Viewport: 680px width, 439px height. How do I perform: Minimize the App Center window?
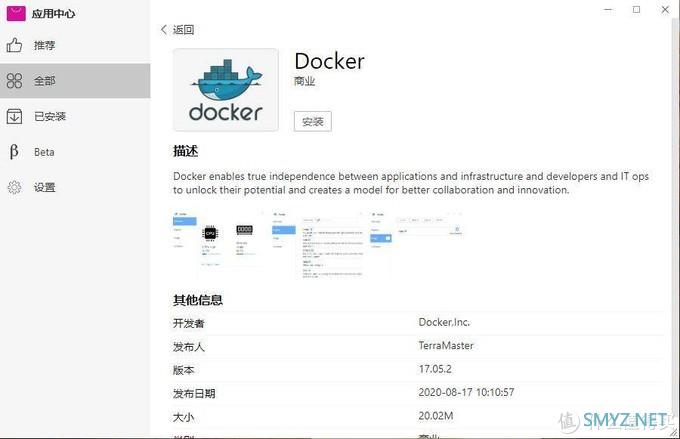pos(608,10)
